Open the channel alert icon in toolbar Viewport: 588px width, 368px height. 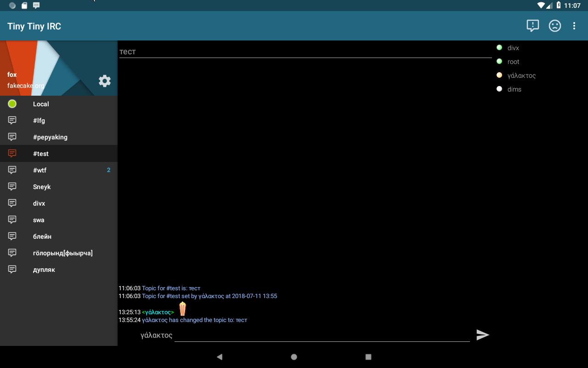coord(532,26)
